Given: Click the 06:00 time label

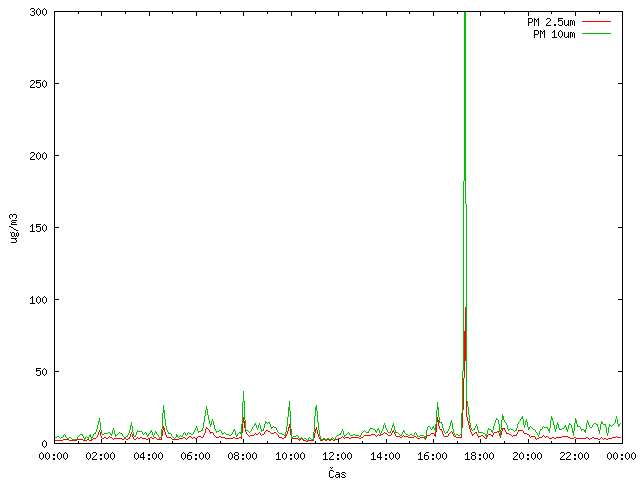Looking at the screenshot, I should pyautogui.click(x=195, y=456).
